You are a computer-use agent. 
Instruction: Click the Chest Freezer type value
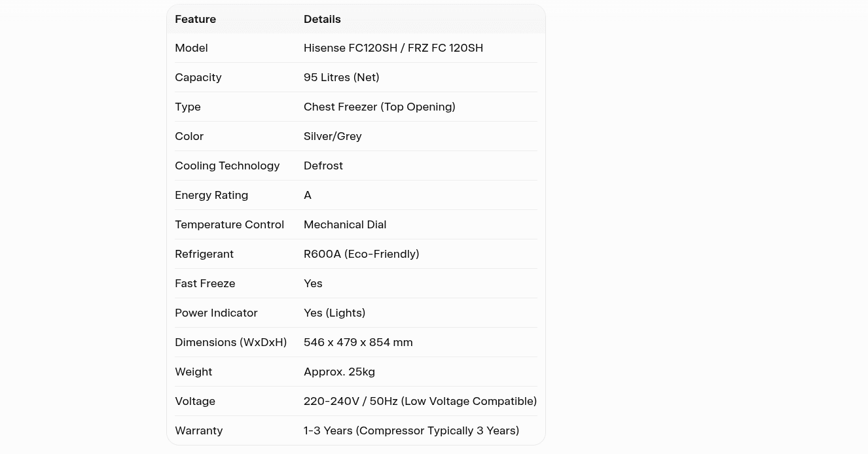379,107
